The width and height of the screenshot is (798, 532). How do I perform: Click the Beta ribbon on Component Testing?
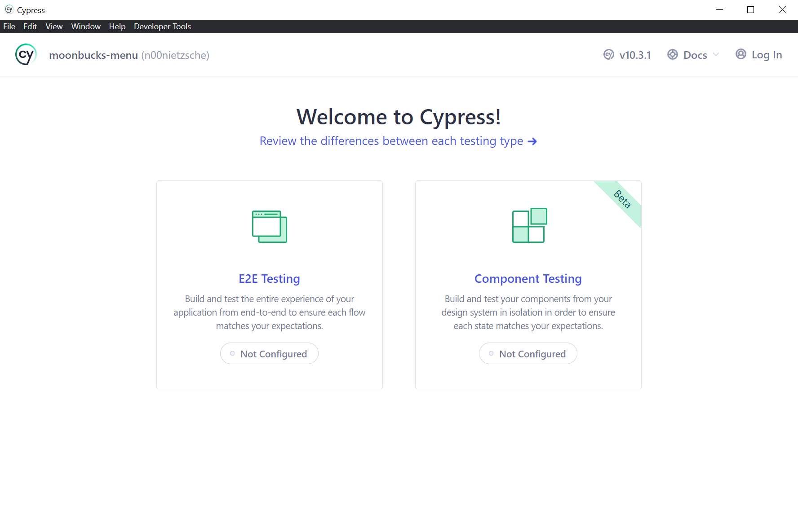click(622, 199)
